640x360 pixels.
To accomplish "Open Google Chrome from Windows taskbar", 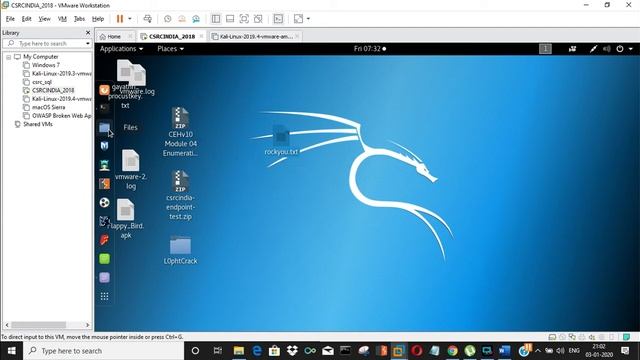I will point(452,351).
